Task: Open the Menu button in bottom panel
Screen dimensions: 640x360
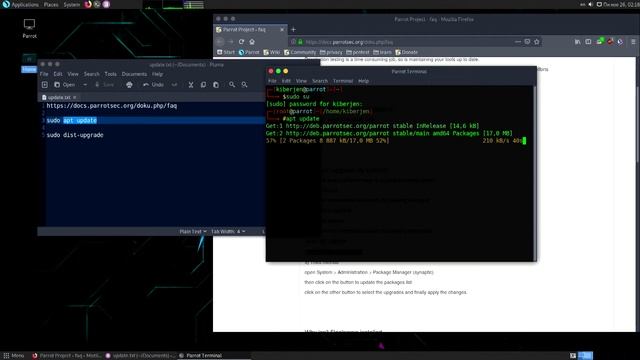Action: 13,356
